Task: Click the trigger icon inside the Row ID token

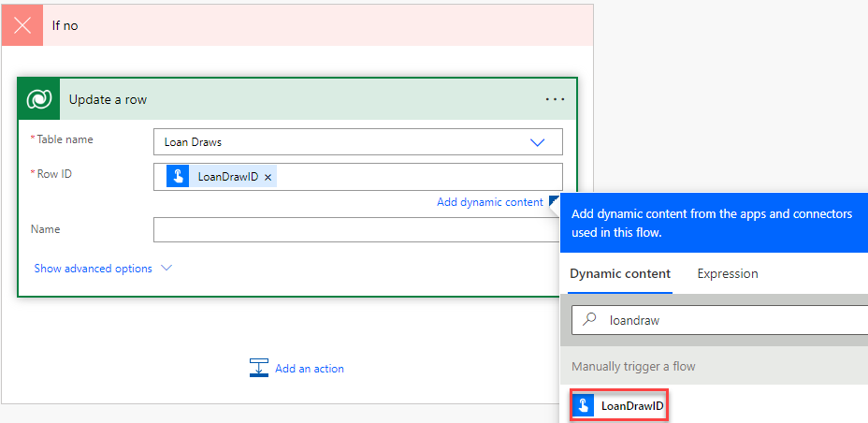Action: tap(178, 177)
